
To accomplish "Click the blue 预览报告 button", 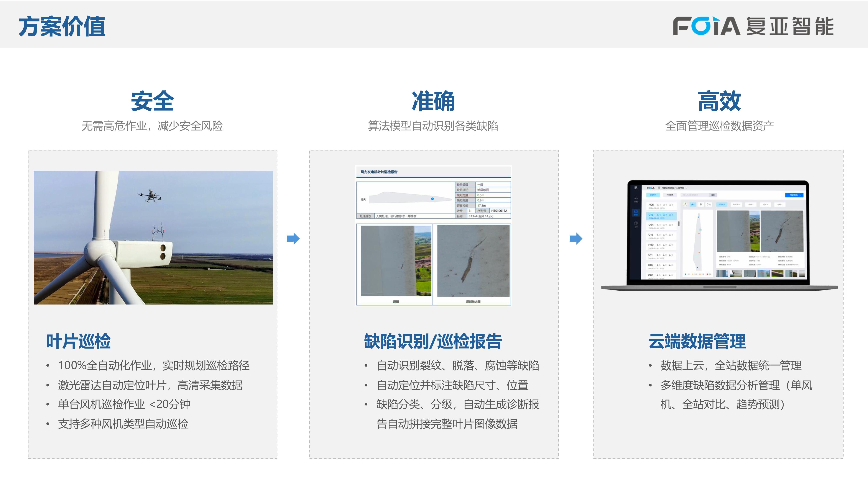I will (x=794, y=195).
